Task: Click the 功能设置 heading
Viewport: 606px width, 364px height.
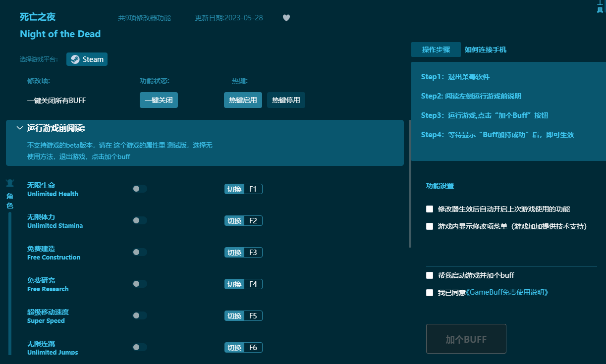Action: (x=440, y=186)
